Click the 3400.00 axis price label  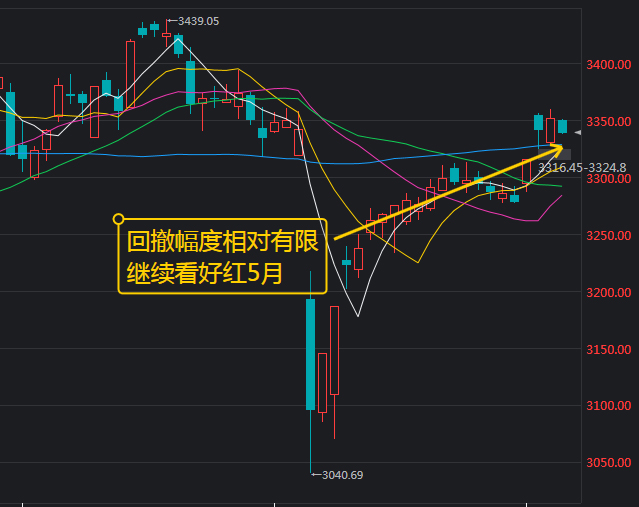coord(608,64)
